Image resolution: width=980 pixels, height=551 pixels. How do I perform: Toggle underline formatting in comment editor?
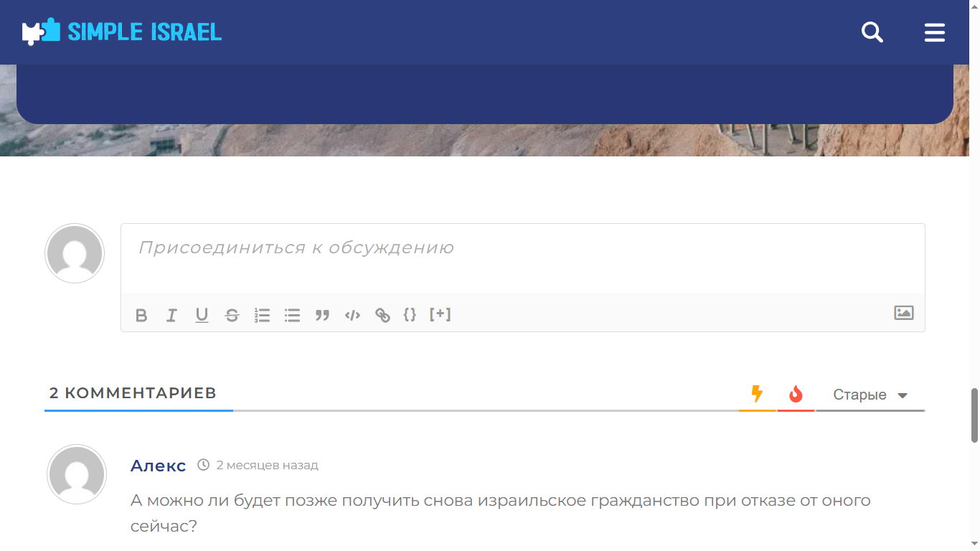coord(202,316)
